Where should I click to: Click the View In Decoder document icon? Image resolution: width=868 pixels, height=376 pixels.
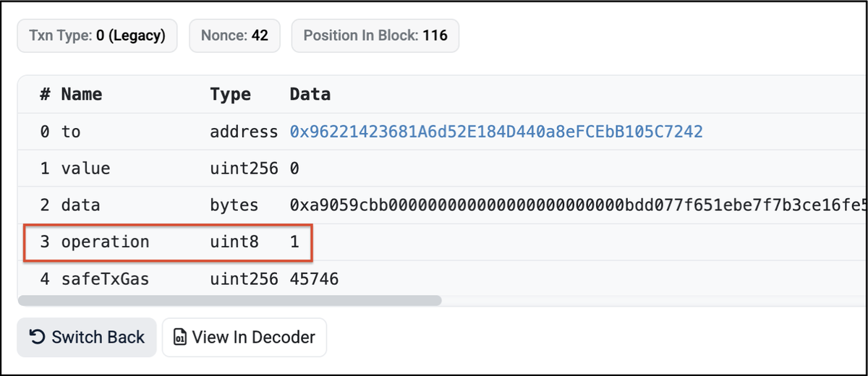(180, 338)
